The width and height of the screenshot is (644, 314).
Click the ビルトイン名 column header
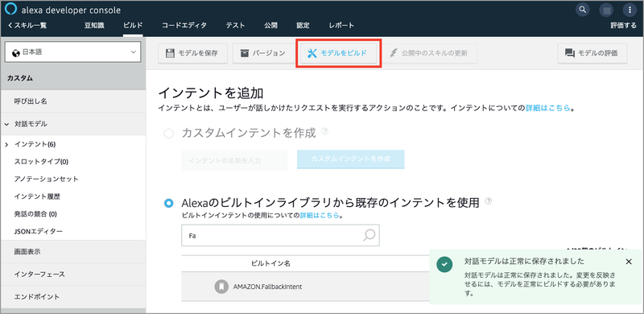[270, 263]
